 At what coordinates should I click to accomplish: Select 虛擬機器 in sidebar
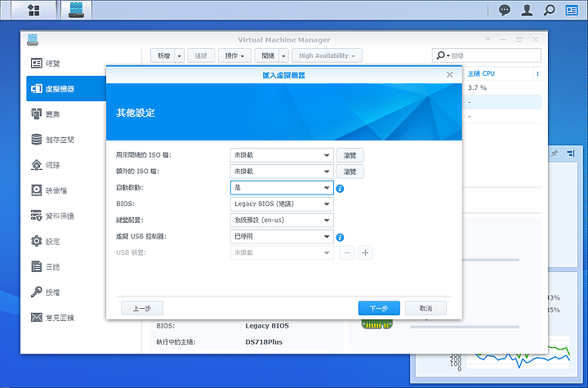pyautogui.click(x=67, y=88)
